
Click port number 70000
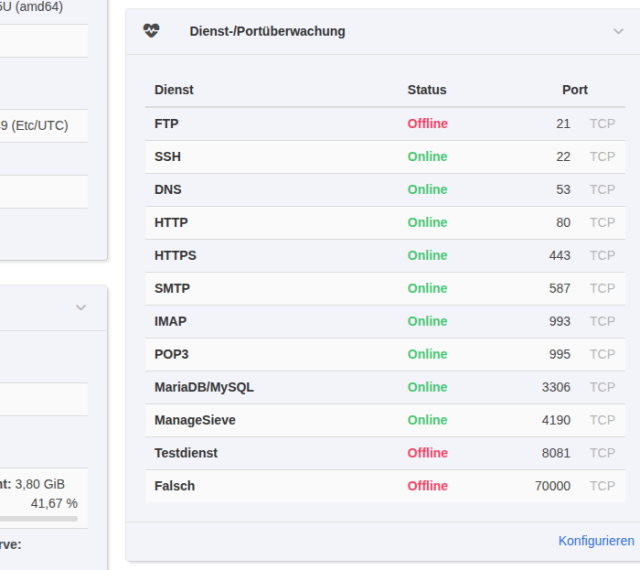553,486
